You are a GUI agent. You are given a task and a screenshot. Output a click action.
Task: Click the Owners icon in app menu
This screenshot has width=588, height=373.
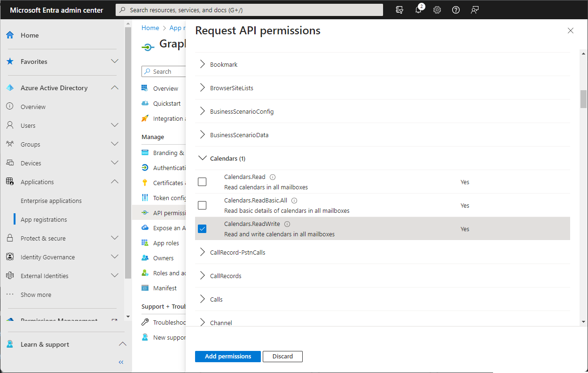click(145, 258)
